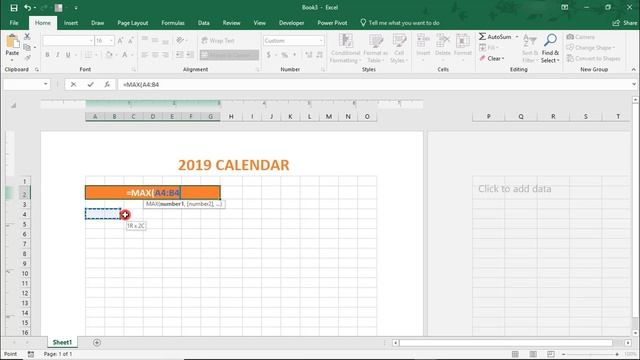Click Sort & Filter icon
640x360 pixels.
coord(530,40)
